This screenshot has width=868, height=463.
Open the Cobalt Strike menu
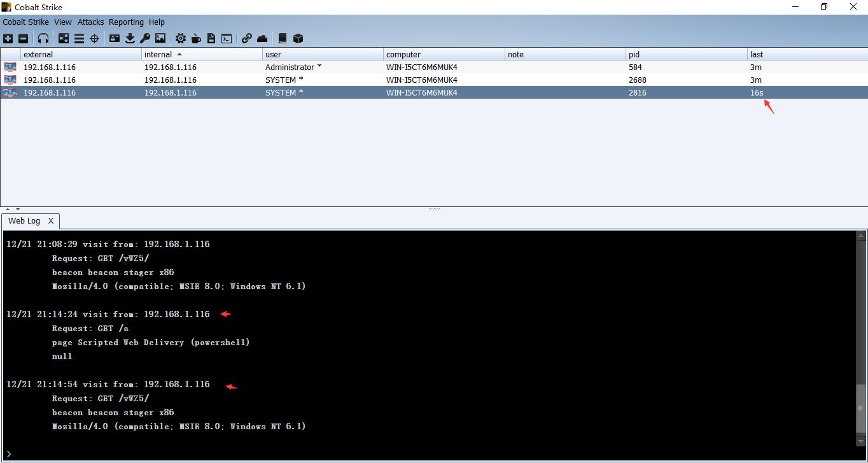click(x=25, y=22)
